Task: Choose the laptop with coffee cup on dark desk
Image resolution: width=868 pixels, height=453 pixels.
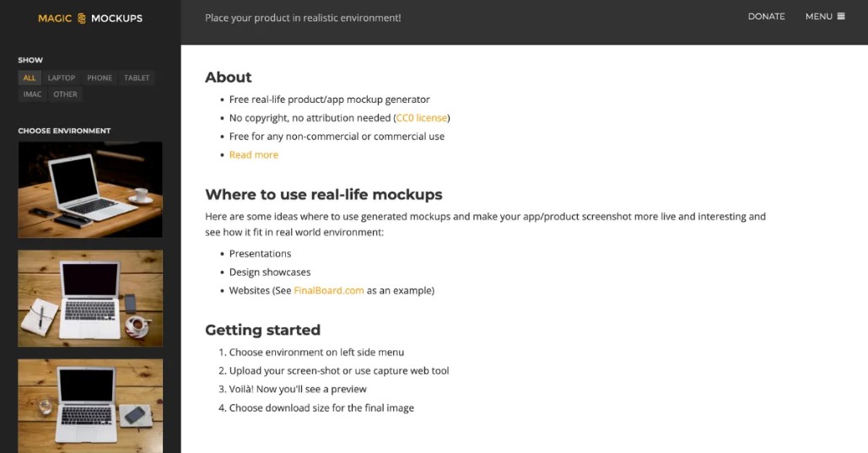Action: coord(90,189)
